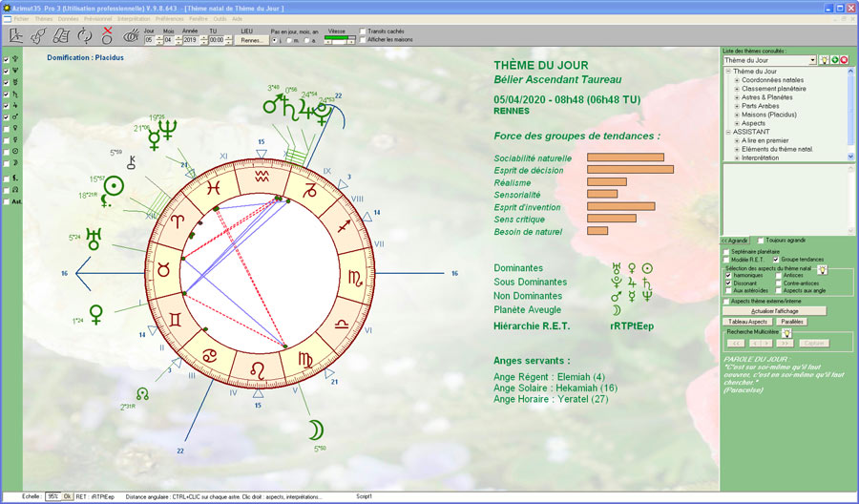The width and height of the screenshot is (859, 504).
Task: Click the eye icon in the toolbar
Action: pos(129,37)
